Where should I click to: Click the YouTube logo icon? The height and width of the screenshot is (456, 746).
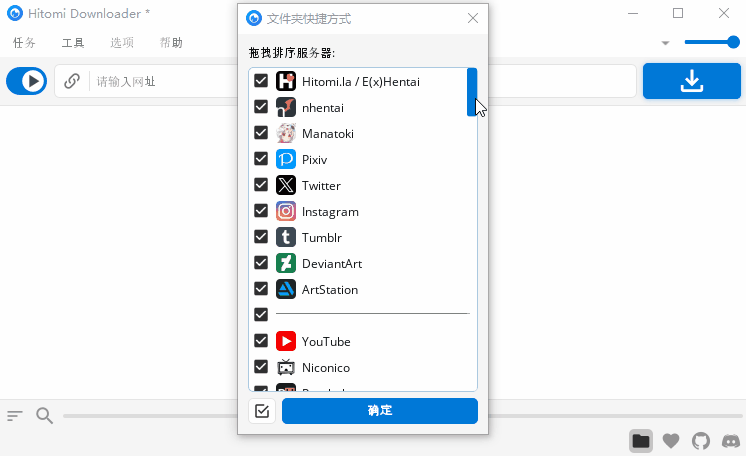(x=286, y=341)
